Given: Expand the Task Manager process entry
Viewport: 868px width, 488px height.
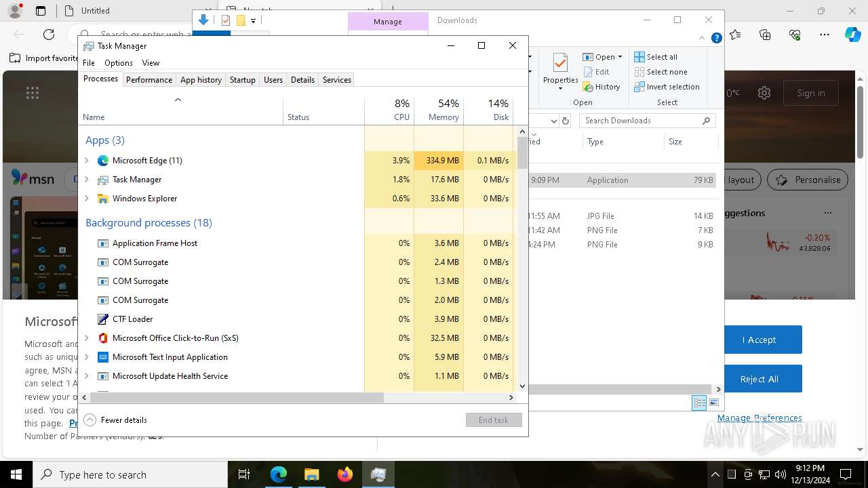Looking at the screenshot, I should coord(86,180).
